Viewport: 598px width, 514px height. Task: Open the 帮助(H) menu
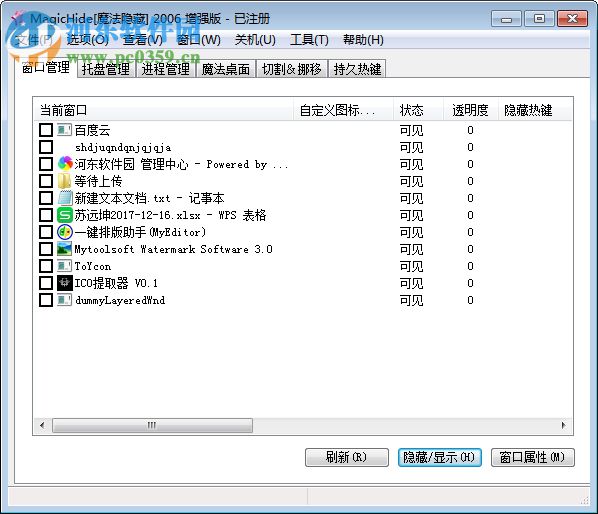pyautogui.click(x=363, y=39)
